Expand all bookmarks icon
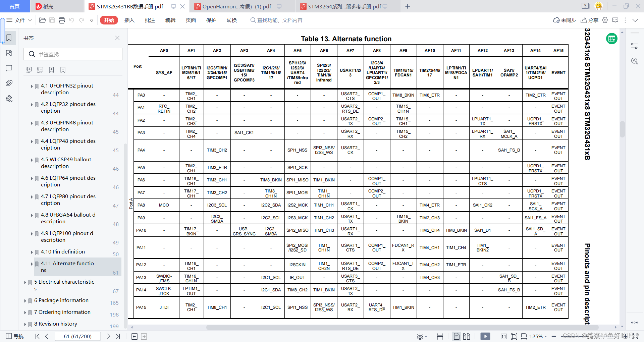This screenshot has width=644, height=342. [x=29, y=69]
